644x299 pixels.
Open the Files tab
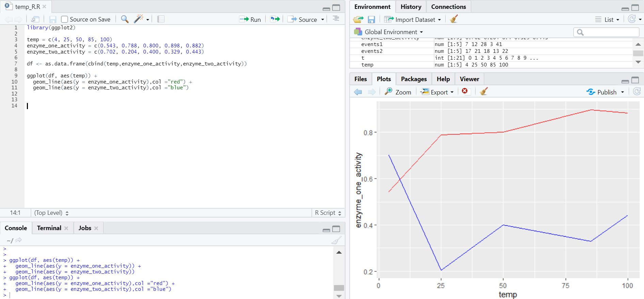(x=360, y=79)
